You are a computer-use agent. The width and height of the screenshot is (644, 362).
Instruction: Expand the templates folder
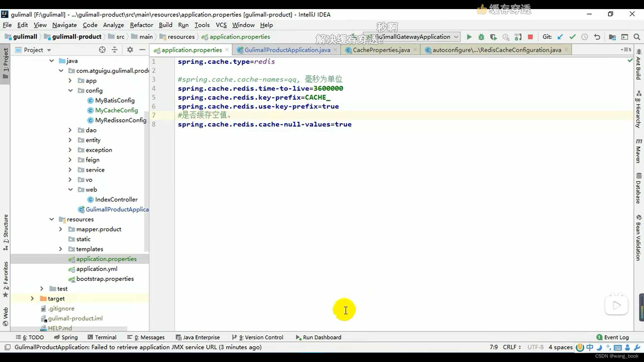61,249
